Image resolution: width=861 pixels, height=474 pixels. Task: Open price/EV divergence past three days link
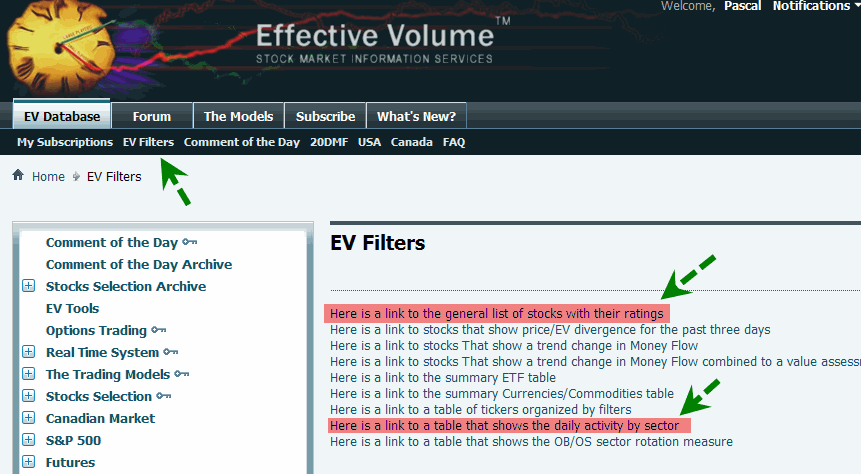(x=550, y=330)
